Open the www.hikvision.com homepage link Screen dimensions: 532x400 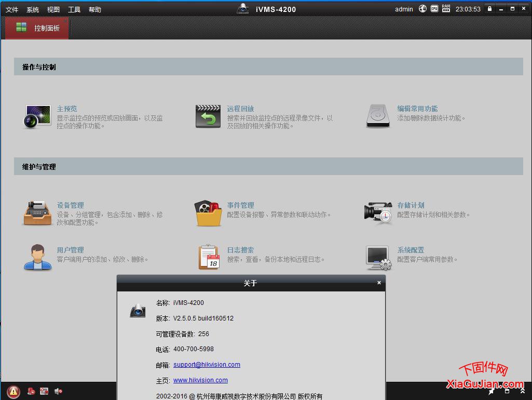tap(200, 380)
